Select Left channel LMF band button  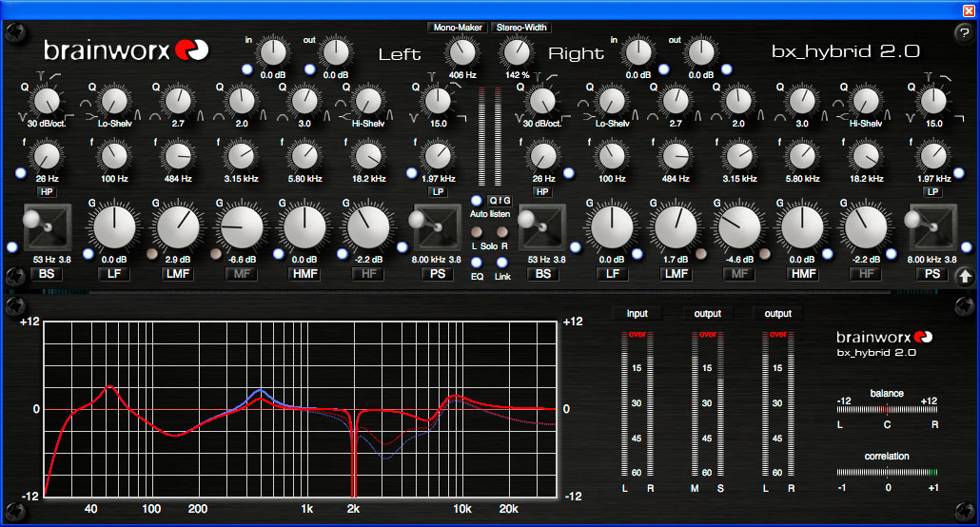pos(178,274)
